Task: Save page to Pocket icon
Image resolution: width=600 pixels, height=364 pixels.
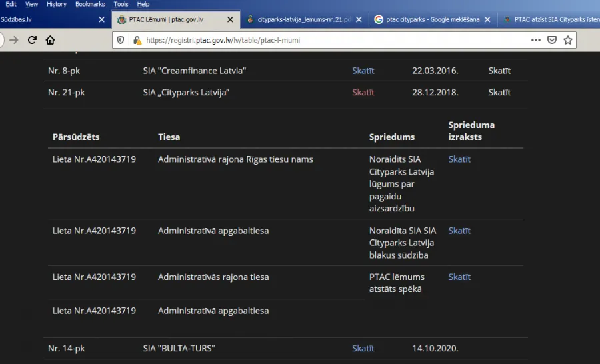Action: click(x=552, y=40)
